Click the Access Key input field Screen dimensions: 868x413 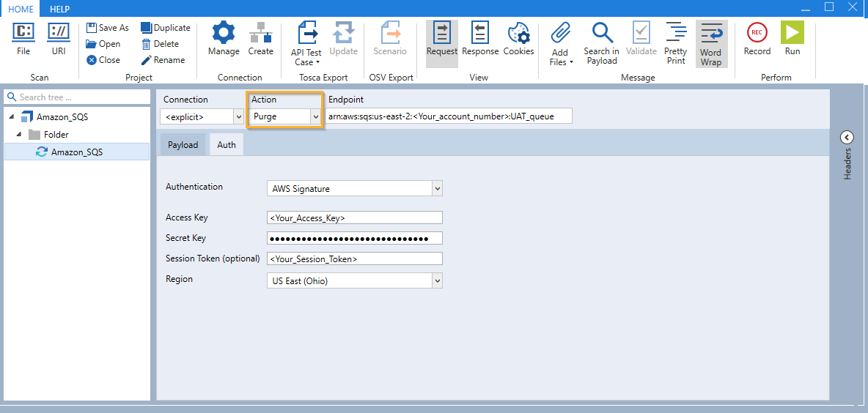tap(355, 217)
